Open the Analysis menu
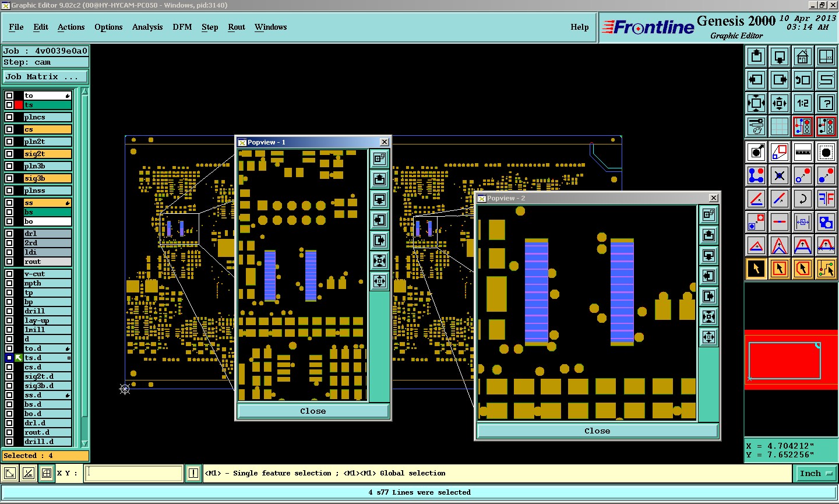This screenshot has height=504, width=839. pos(147,27)
